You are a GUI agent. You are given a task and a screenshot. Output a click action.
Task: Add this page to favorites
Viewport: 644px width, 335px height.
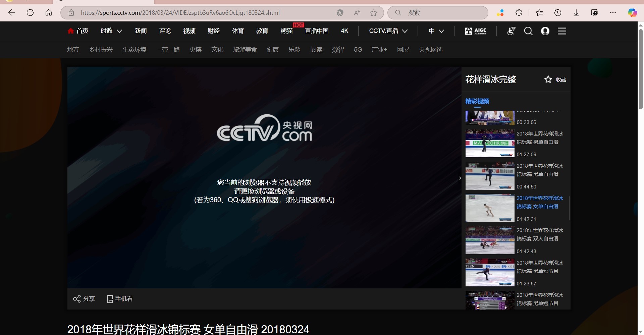point(374,13)
